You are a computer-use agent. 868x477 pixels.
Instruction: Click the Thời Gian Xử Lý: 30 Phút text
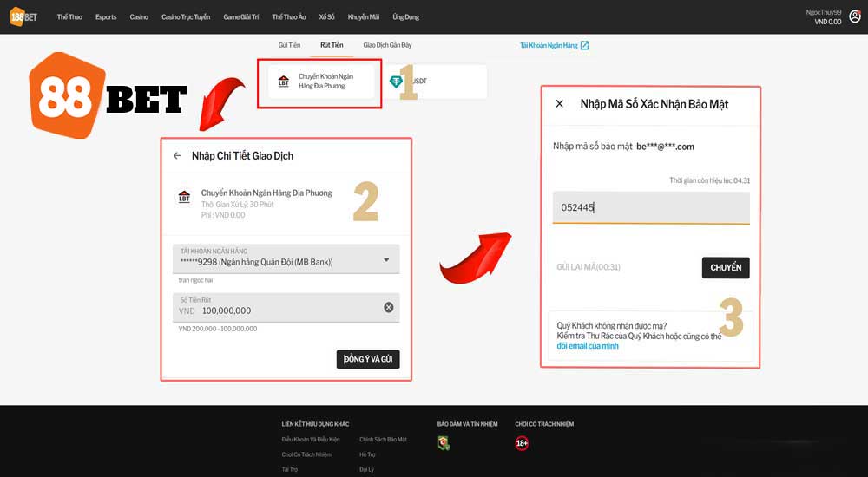[x=238, y=204]
